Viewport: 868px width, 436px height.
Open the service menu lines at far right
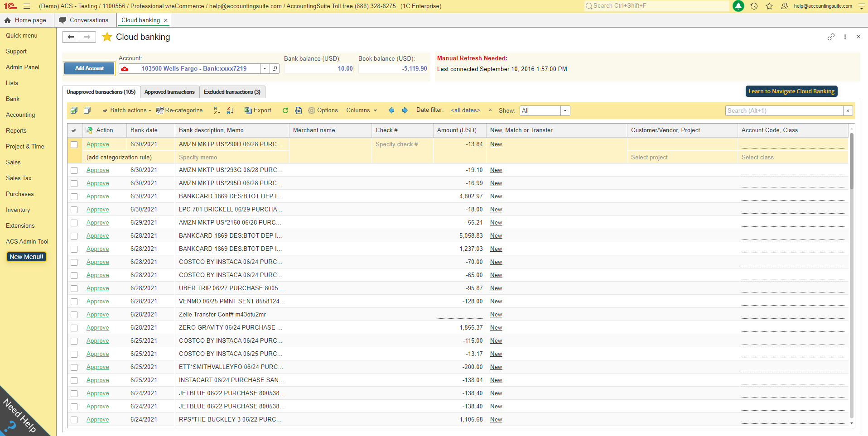tap(861, 6)
